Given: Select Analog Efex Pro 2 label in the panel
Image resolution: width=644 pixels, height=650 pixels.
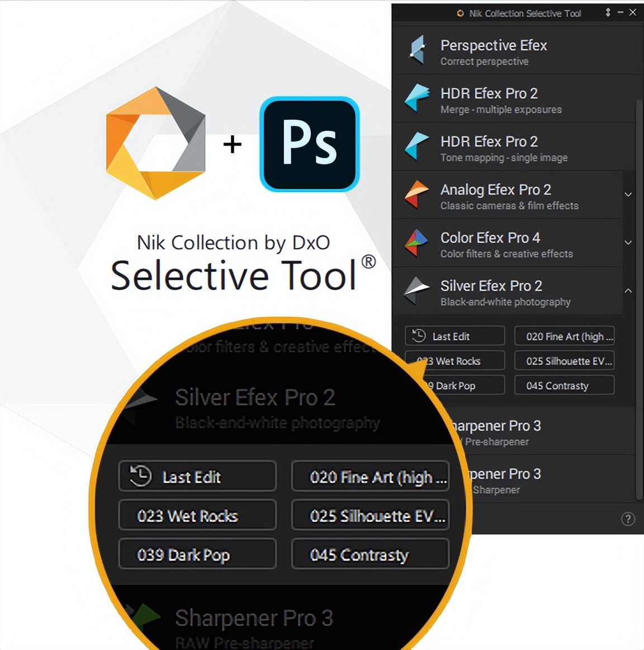Looking at the screenshot, I should (495, 190).
